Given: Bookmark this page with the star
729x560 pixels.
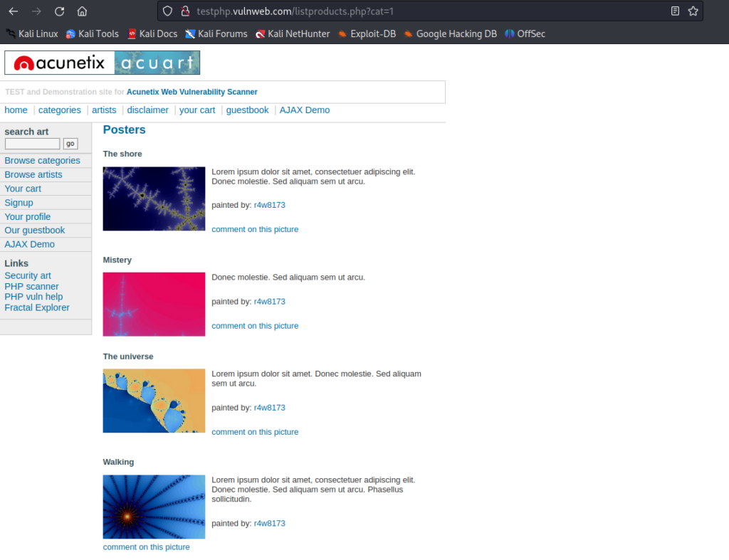Looking at the screenshot, I should pos(693,11).
